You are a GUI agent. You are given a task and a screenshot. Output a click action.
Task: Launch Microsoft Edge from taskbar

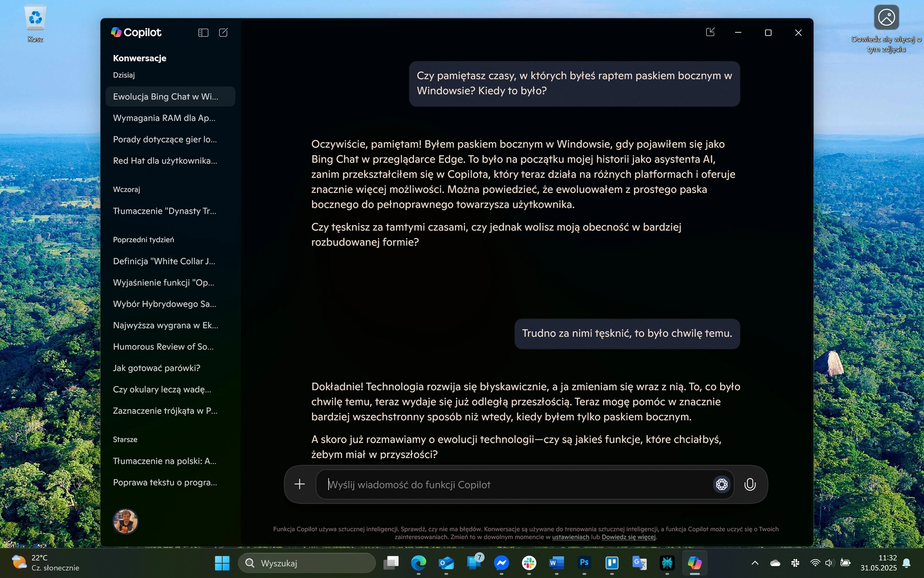(x=419, y=563)
